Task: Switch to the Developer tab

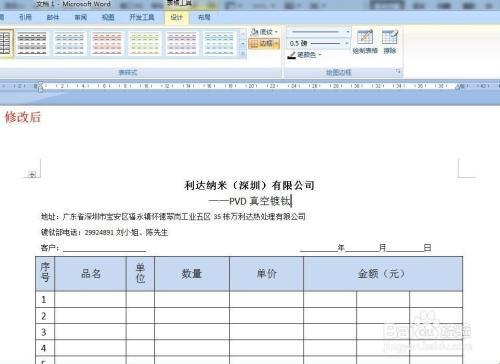Action: (142, 17)
